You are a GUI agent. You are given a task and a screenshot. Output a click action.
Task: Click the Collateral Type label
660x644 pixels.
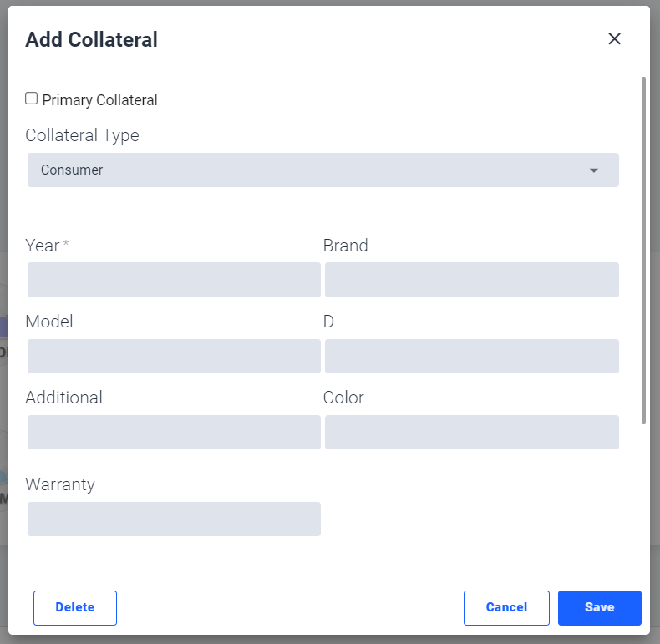point(82,135)
